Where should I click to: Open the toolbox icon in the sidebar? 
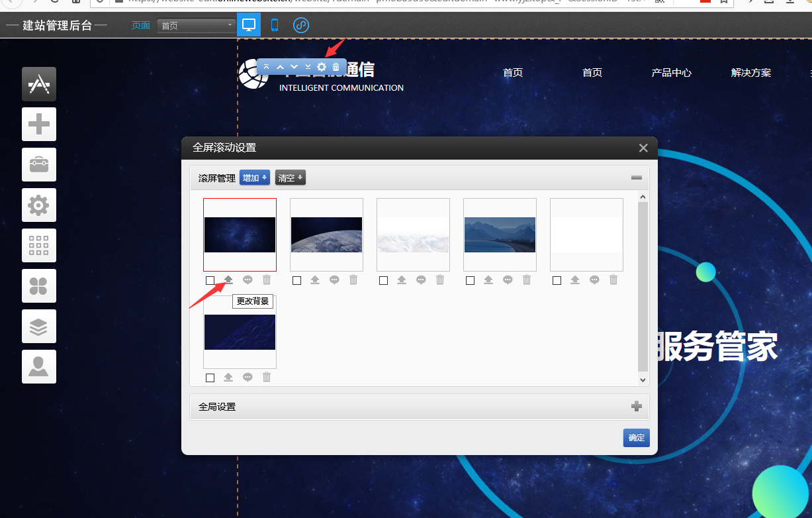[39, 165]
